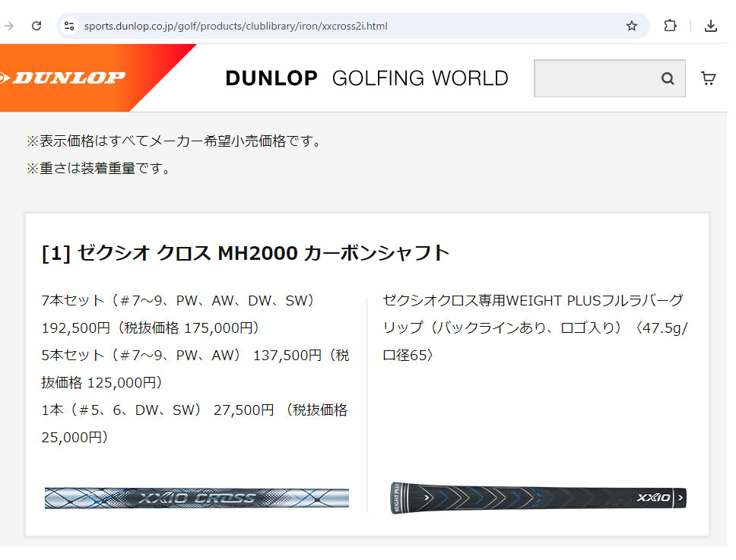736x560 pixels.
Task: Click the XXIO CROSS shaft image
Action: tap(197, 498)
